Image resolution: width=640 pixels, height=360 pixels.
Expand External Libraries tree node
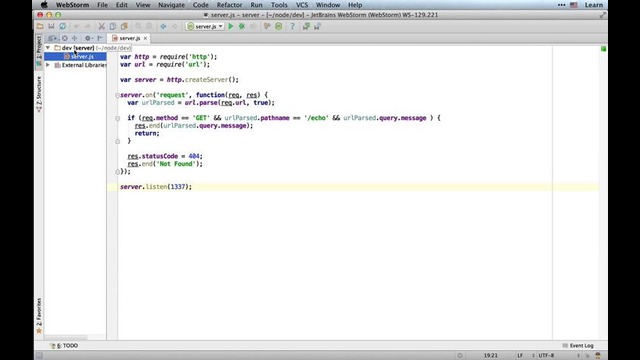click(x=48, y=65)
